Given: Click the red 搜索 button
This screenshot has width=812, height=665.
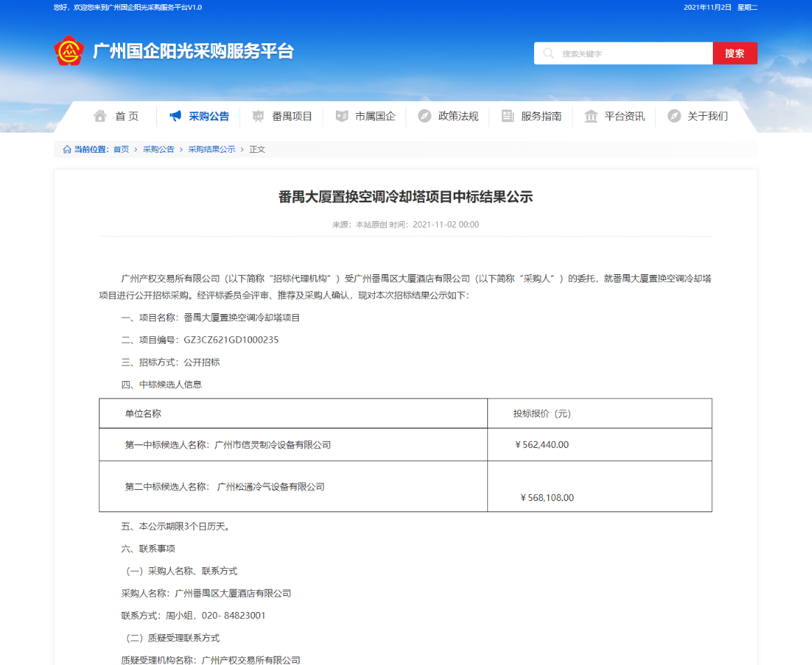Looking at the screenshot, I should pyautogui.click(x=735, y=53).
